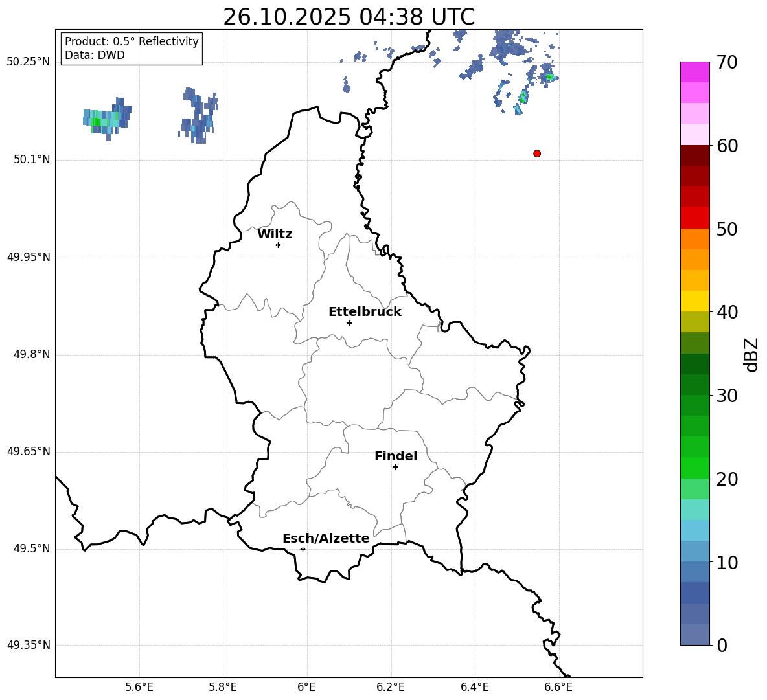Viewport: 767px width, 700px height.
Task: Pick the bright green swatch just above 20 dBZ
Action: tap(695, 468)
